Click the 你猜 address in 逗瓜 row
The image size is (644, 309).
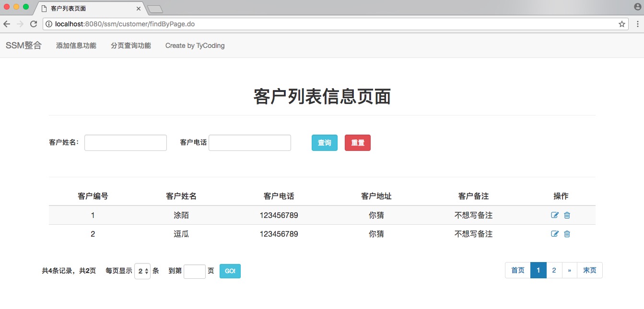click(x=376, y=234)
